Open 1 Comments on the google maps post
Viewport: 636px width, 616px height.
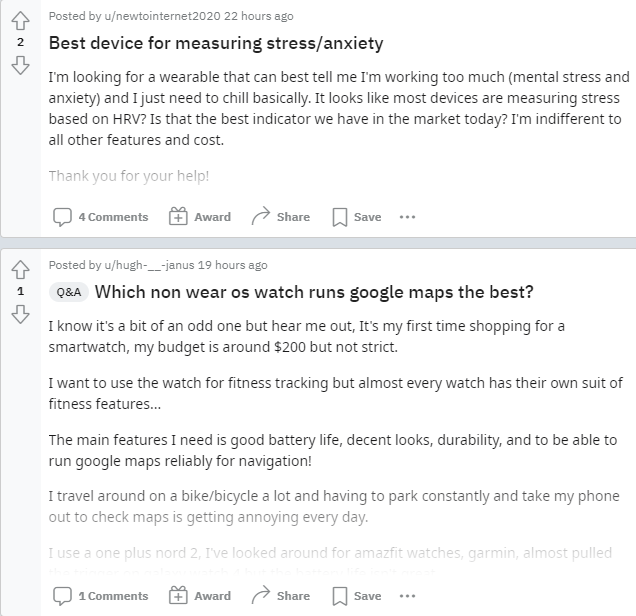[x=100, y=596]
